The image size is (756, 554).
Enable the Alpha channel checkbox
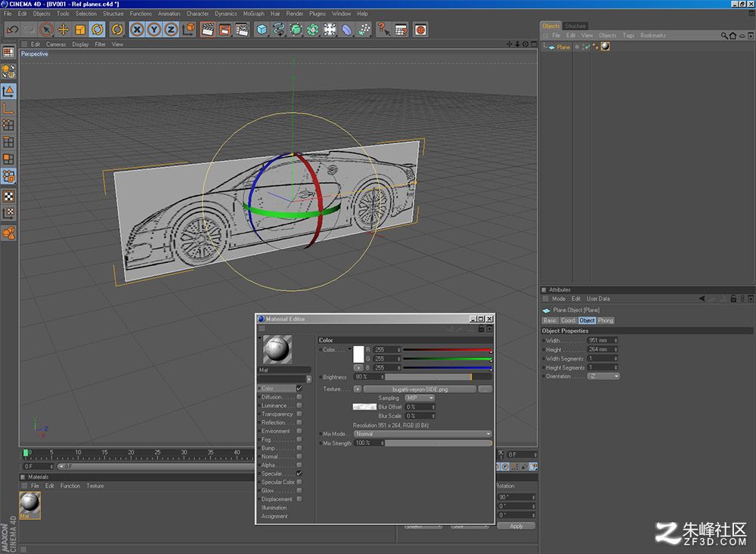(x=299, y=466)
